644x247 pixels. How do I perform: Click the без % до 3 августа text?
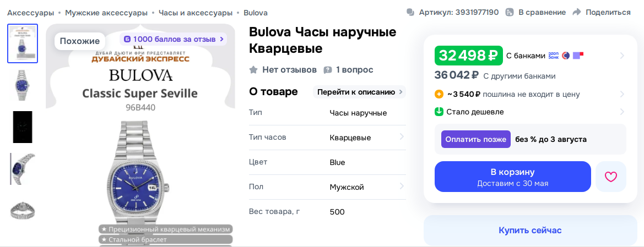point(551,139)
